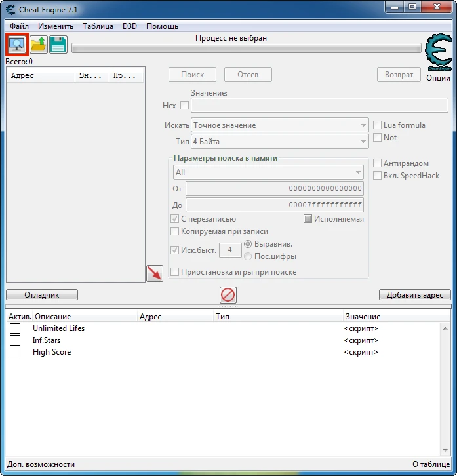Select the Inf.Stars entry text

click(47, 340)
